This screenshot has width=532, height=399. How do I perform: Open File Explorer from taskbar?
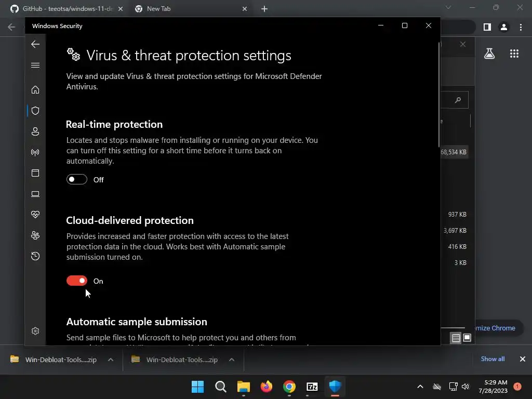click(243, 387)
